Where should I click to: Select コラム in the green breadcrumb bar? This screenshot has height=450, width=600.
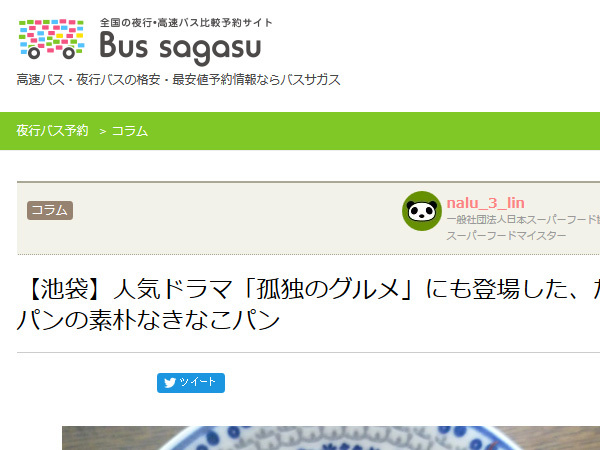130,131
